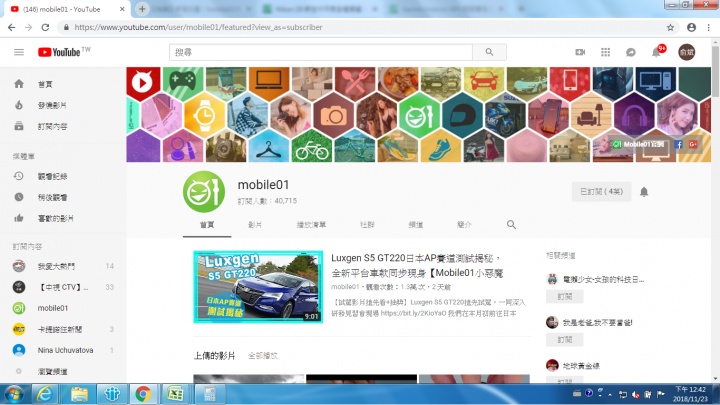Switch to Chrome in taskbar
The height and width of the screenshot is (405, 720).
(x=143, y=394)
